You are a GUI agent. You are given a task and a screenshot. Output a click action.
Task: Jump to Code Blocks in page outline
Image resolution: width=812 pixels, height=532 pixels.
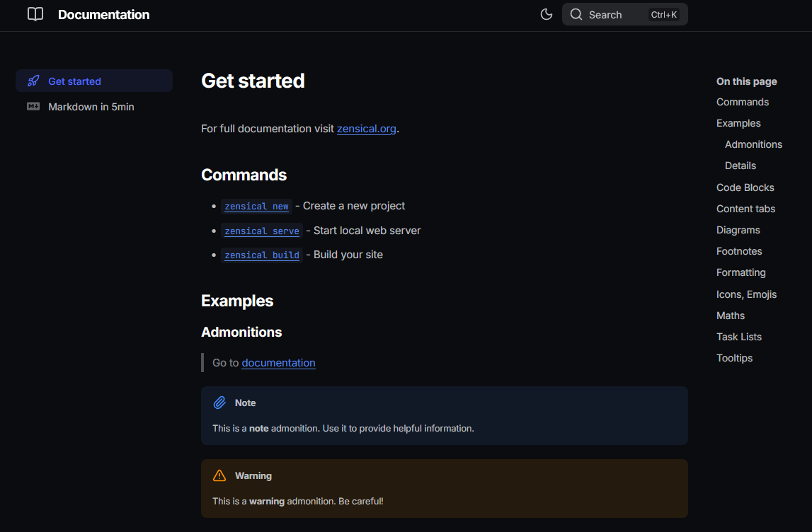[745, 187]
